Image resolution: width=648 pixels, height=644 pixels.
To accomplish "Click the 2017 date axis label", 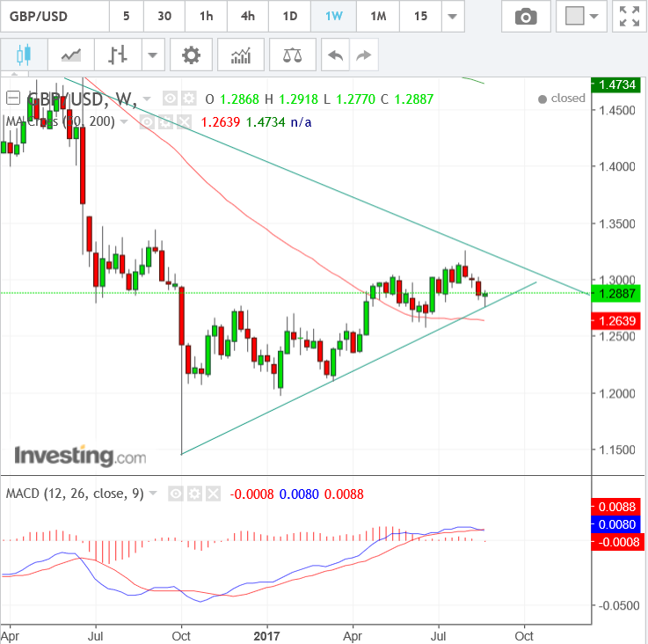I will coord(266,636).
